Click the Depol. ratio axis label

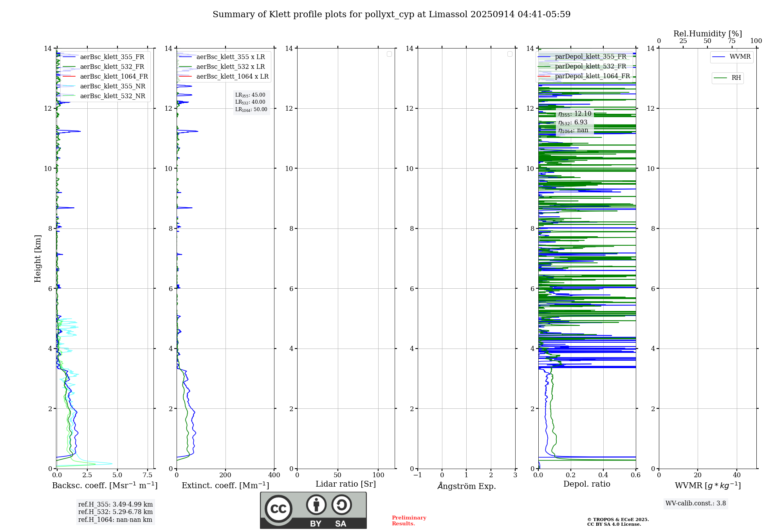(587, 484)
